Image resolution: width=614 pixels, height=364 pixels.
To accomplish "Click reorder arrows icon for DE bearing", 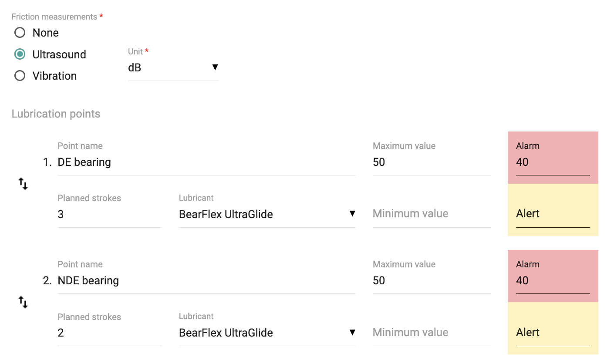I will (x=23, y=184).
